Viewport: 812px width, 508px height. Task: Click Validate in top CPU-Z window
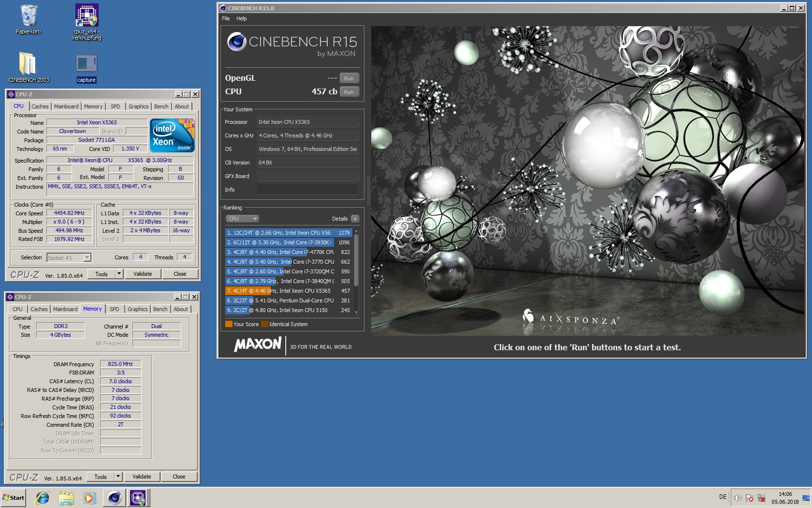pos(143,274)
